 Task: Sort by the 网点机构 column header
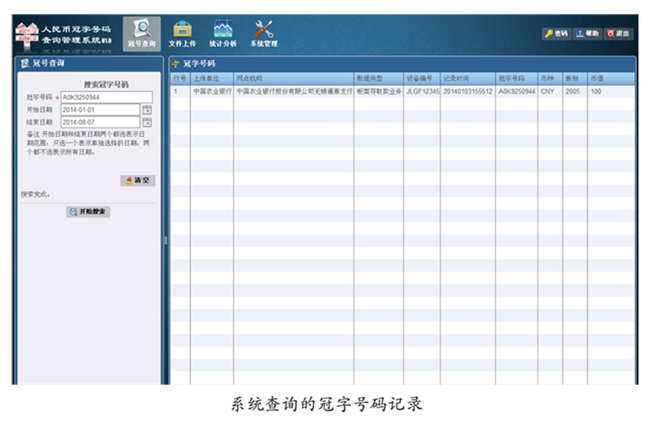coord(292,77)
